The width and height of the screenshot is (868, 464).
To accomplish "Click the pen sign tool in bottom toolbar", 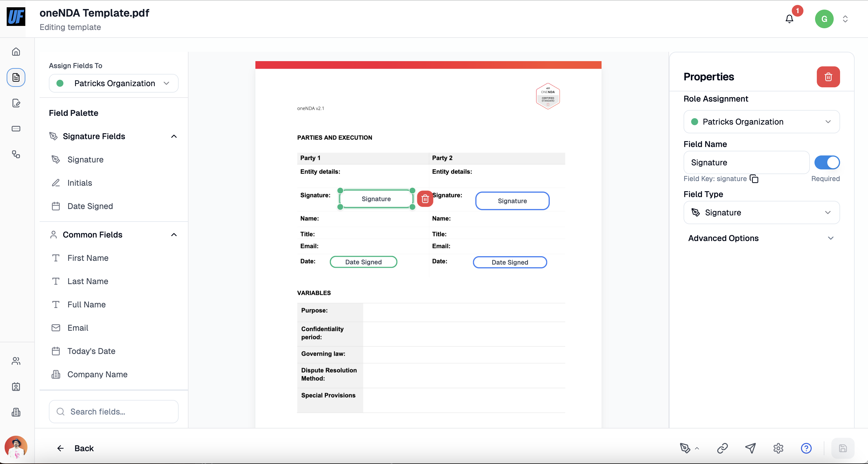I will click(x=685, y=448).
